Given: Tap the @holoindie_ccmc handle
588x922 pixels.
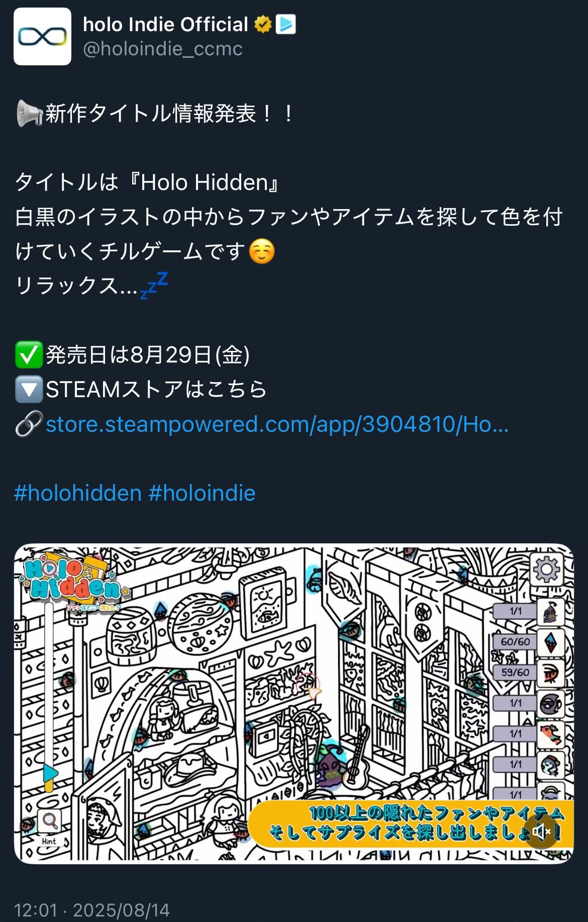Looking at the screenshot, I should coord(162,49).
